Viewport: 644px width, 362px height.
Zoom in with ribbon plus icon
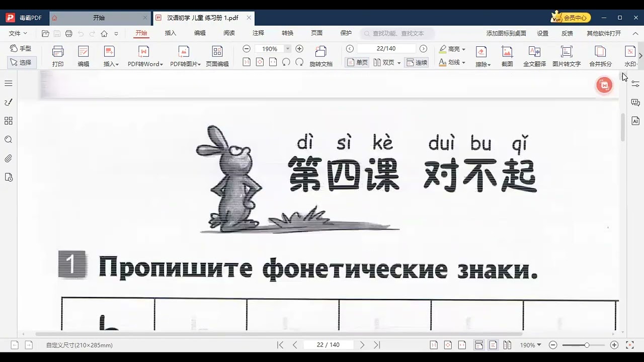(299, 49)
